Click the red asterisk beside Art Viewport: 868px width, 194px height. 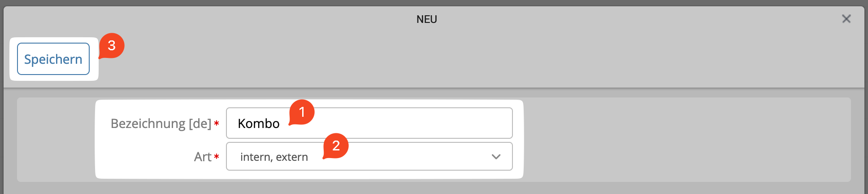[217, 157]
